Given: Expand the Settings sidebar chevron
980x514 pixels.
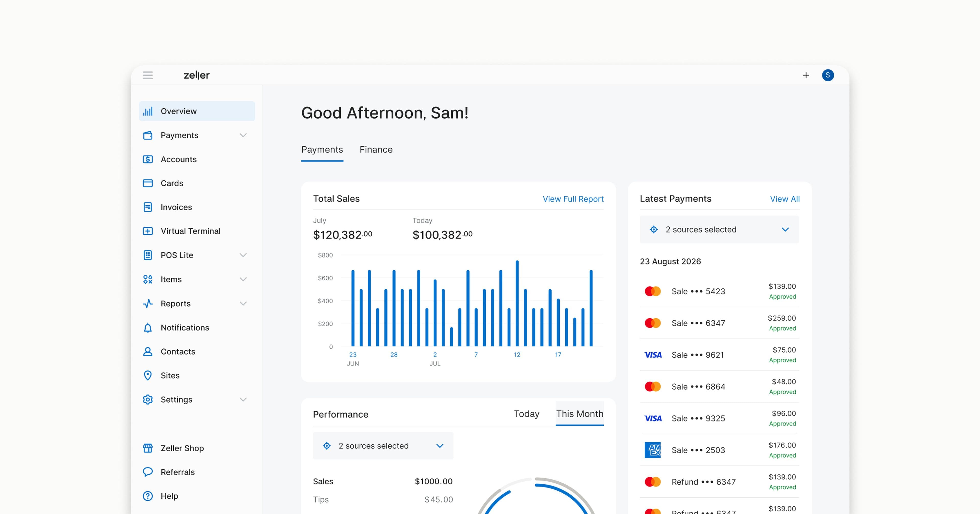Looking at the screenshot, I should [x=243, y=400].
